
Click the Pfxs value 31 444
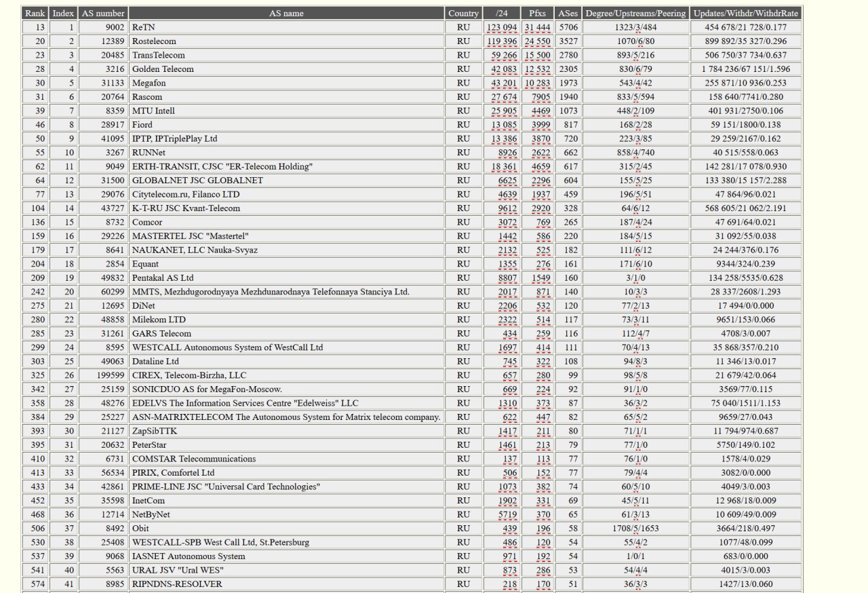(537, 27)
